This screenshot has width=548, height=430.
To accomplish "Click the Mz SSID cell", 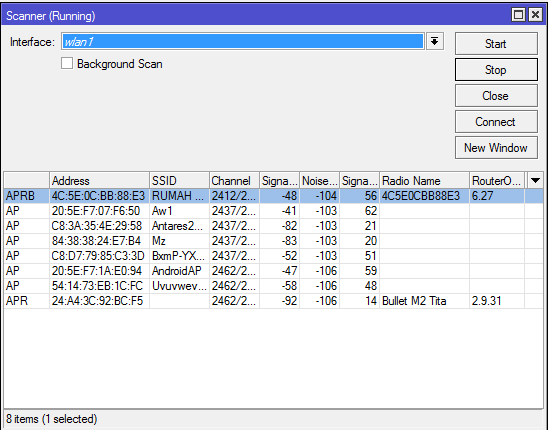I will point(179,241).
